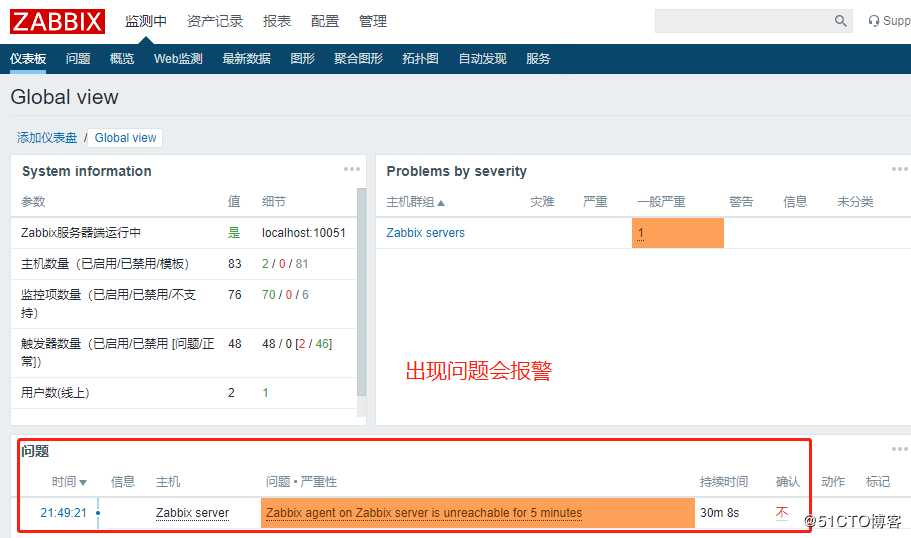
Task: Switch to the 问题 submenu tab
Action: [78, 59]
